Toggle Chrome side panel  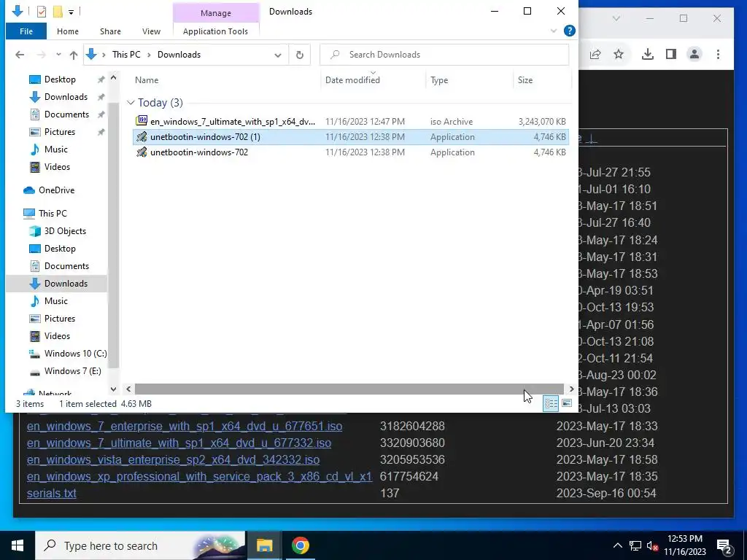pyautogui.click(x=671, y=54)
